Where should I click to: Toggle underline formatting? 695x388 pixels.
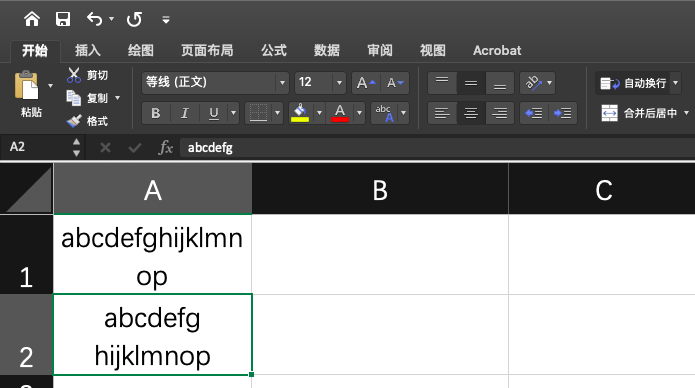(214, 113)
